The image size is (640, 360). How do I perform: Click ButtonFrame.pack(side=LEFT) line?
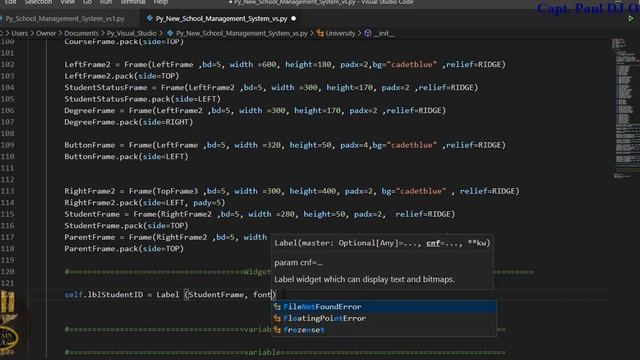click(126, 156)
